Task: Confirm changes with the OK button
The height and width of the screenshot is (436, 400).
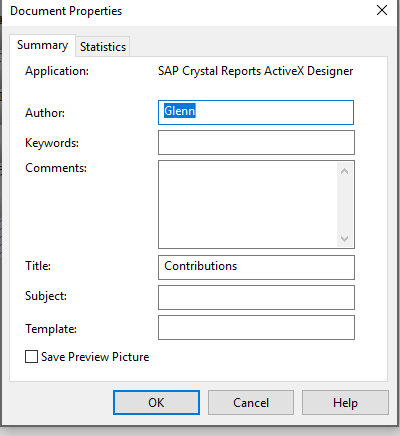Action: pyautogui.click(x=156, y=402)
